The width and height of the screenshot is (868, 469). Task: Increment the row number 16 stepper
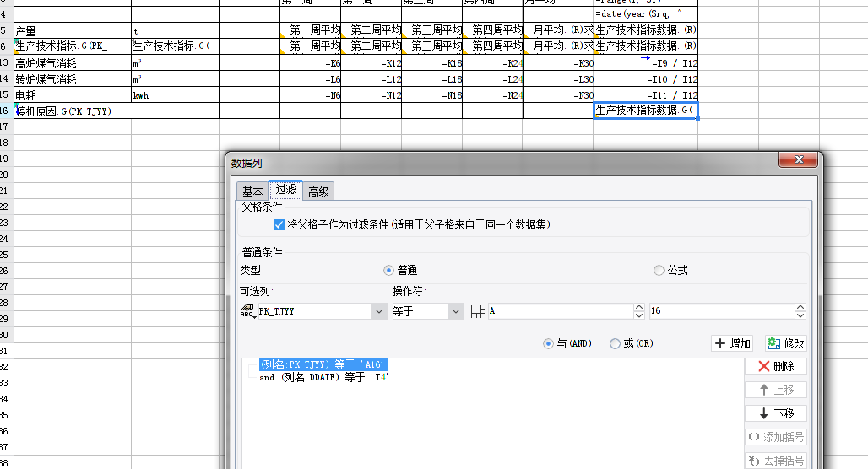(800, 307)
